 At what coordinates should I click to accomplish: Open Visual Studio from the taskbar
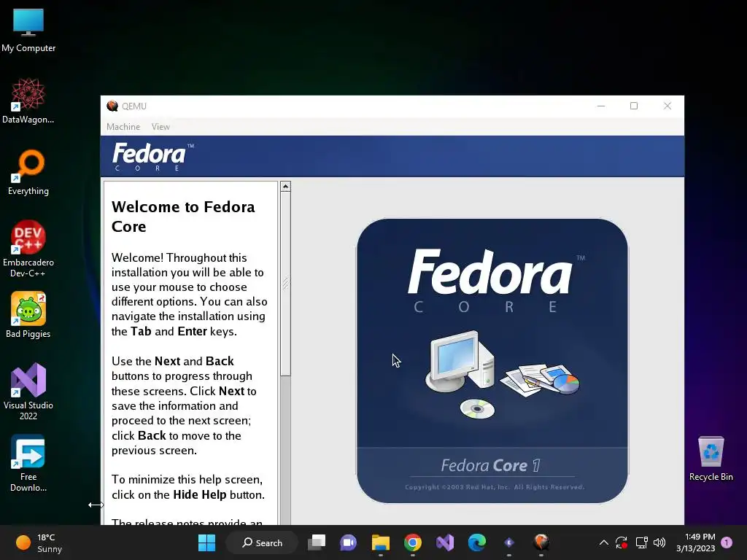click(x=445, y=542)
